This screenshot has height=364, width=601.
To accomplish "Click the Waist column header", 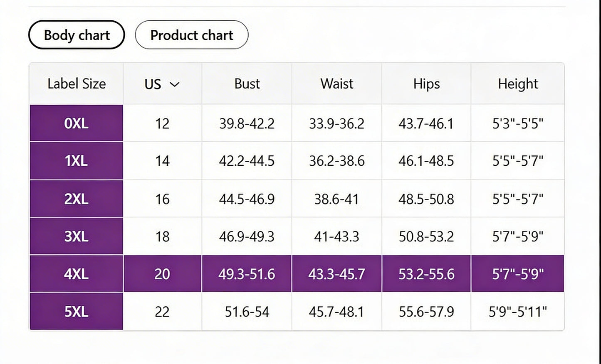I will [336, 84].
